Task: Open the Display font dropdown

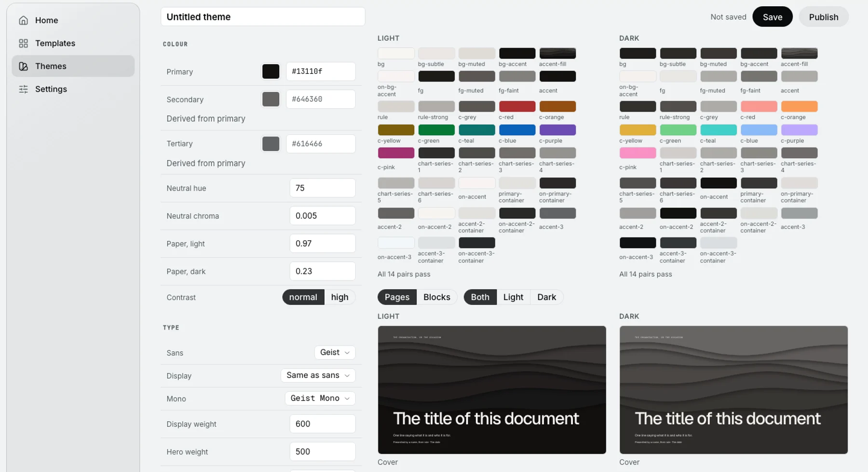Action: [x=318, y=375]
